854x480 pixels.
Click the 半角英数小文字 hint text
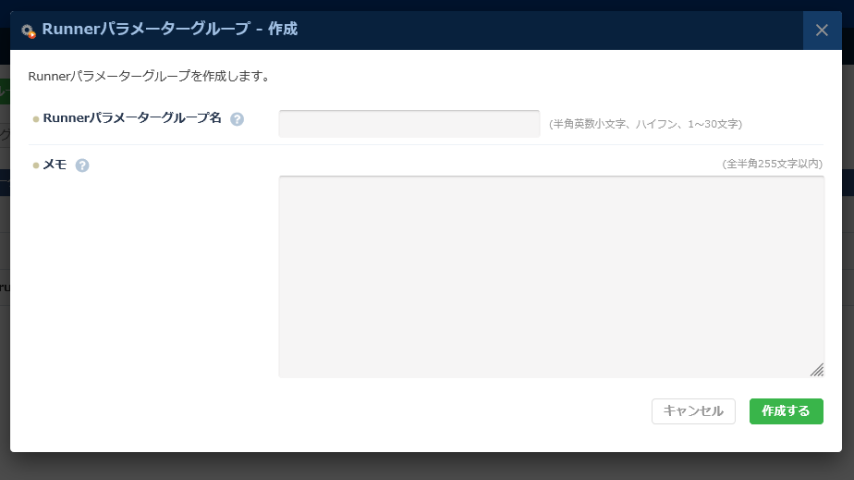click(x=645, y=124)
